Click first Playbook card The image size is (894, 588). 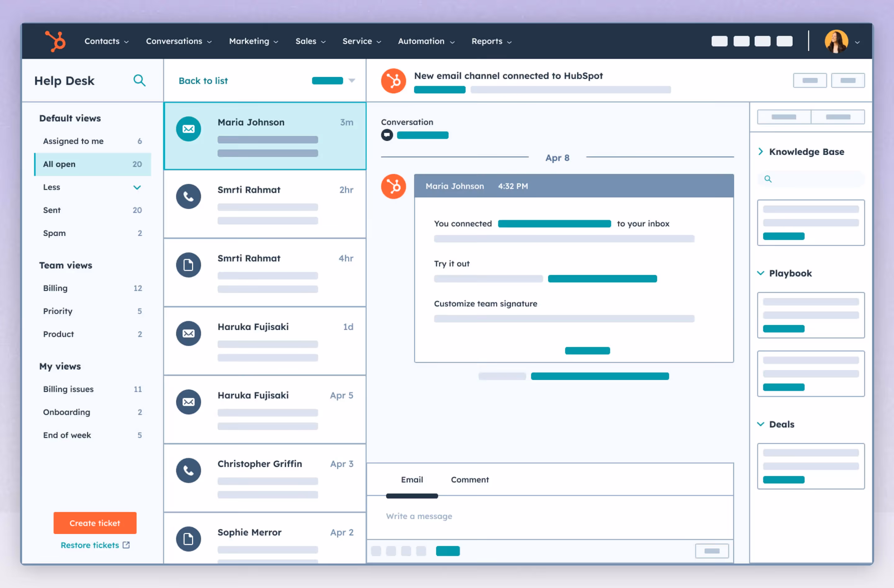(x=811, y=315)
